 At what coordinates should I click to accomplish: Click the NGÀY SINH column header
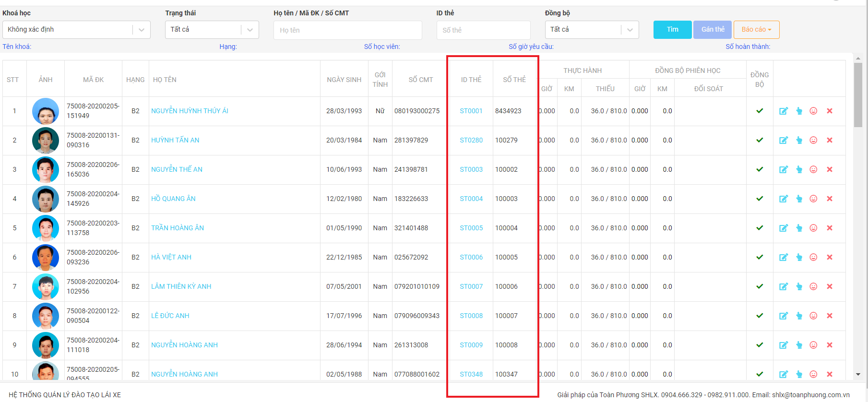(344, 80)
